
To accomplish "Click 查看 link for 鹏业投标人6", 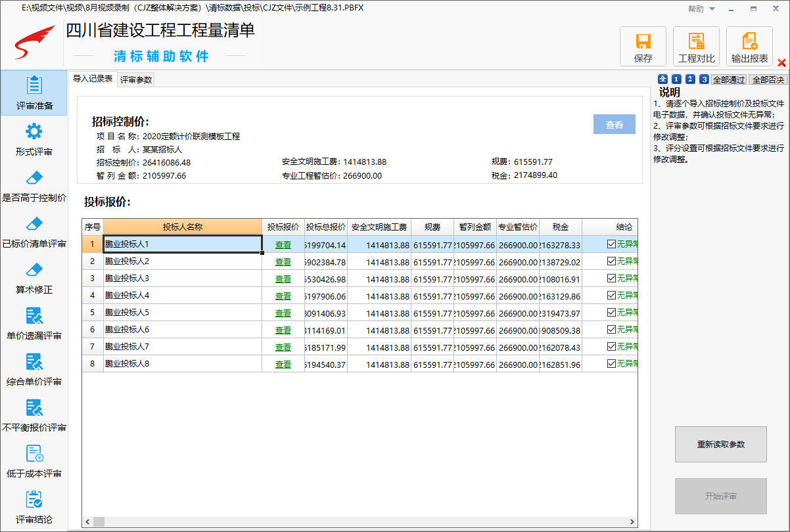I will pos(283,330).
